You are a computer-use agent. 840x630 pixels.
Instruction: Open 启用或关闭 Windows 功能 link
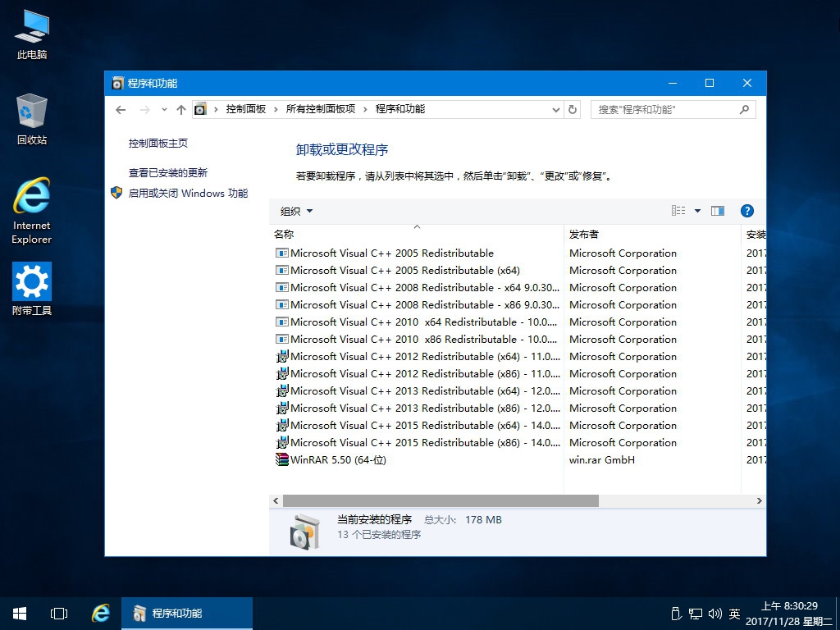tap(188, 193)
